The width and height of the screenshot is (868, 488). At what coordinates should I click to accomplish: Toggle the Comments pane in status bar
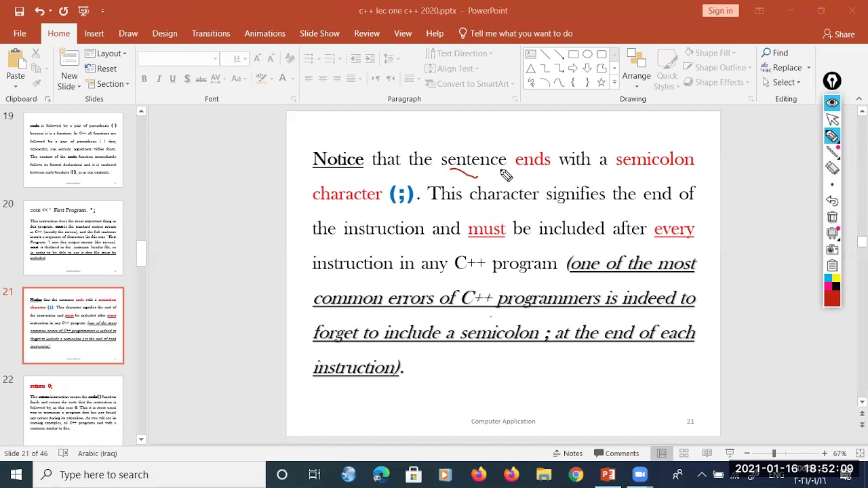(x=616, y=453)
